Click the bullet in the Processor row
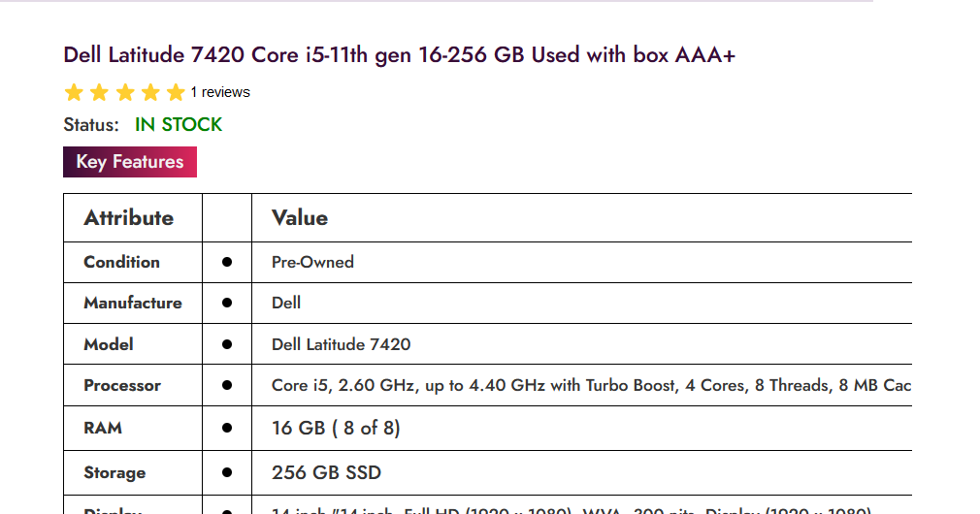This screenshot has width=980, height=514. (x=227, y=385)
